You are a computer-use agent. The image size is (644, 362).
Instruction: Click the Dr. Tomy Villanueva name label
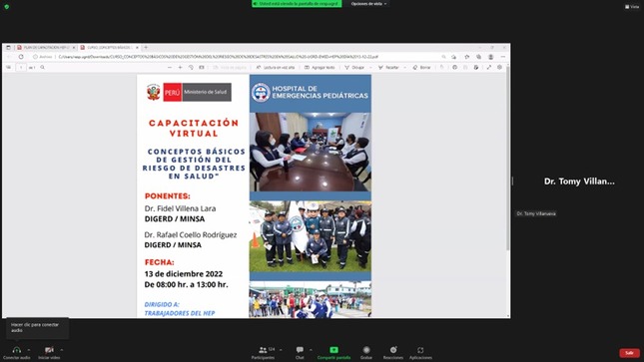[536, 213]
